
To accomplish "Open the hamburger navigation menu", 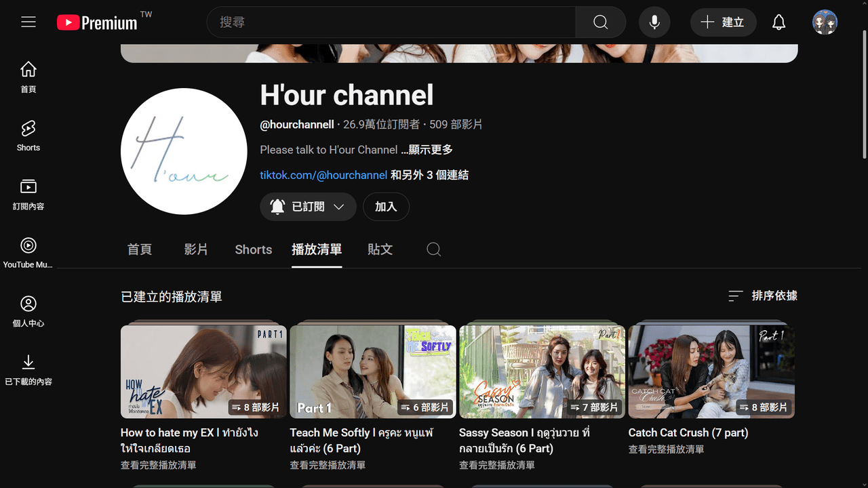I will click(28, 22).
